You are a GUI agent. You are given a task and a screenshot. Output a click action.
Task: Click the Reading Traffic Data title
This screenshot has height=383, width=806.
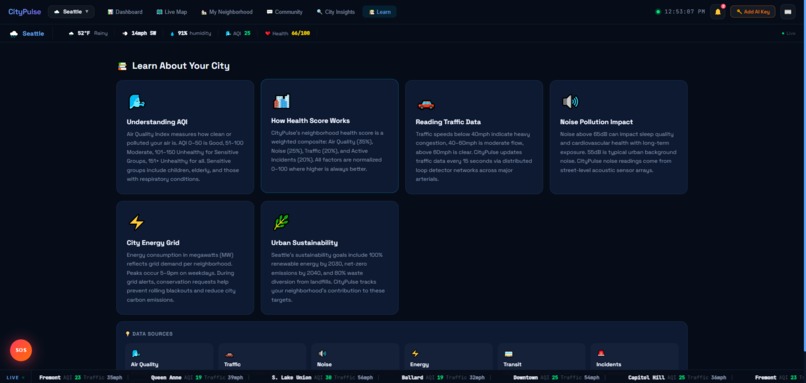pos(448,122)
